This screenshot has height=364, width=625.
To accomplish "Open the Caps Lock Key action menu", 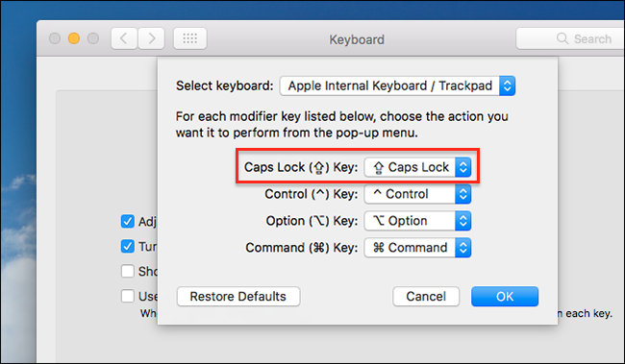I will click(x=417, y=167).
